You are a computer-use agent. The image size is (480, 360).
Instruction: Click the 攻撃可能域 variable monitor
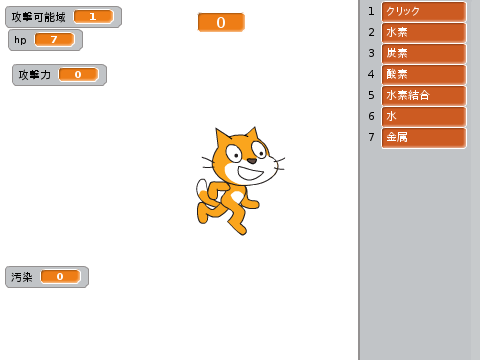point(63,17)
